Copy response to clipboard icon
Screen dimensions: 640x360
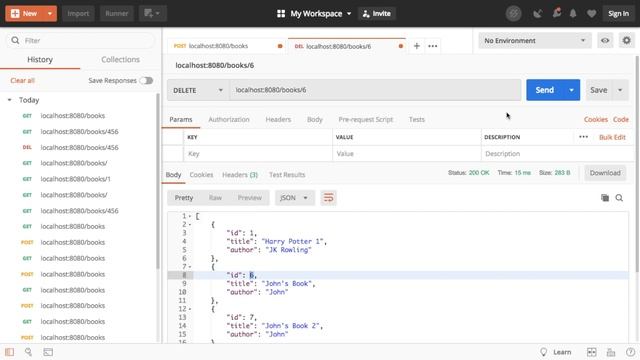(x=605, y=198)
